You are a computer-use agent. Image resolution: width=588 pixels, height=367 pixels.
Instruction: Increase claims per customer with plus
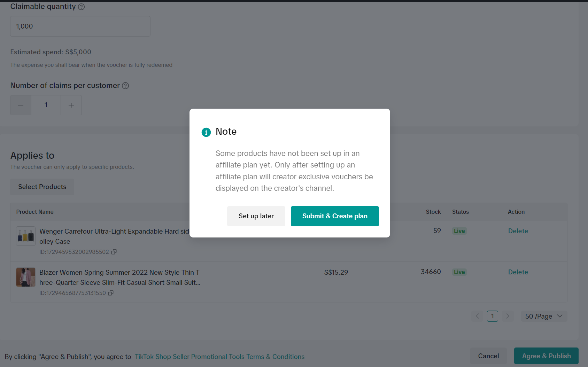click(x=71, y=105)
